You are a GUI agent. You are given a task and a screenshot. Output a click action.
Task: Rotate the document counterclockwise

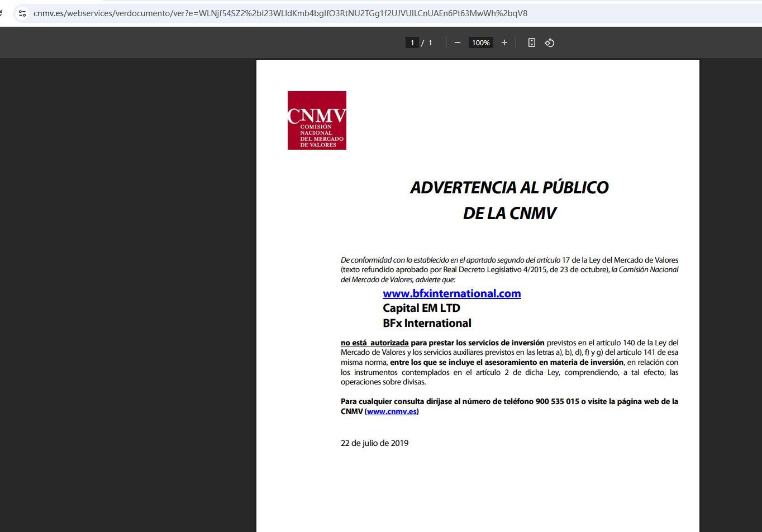pyautogui.click(x=550, y=42)
